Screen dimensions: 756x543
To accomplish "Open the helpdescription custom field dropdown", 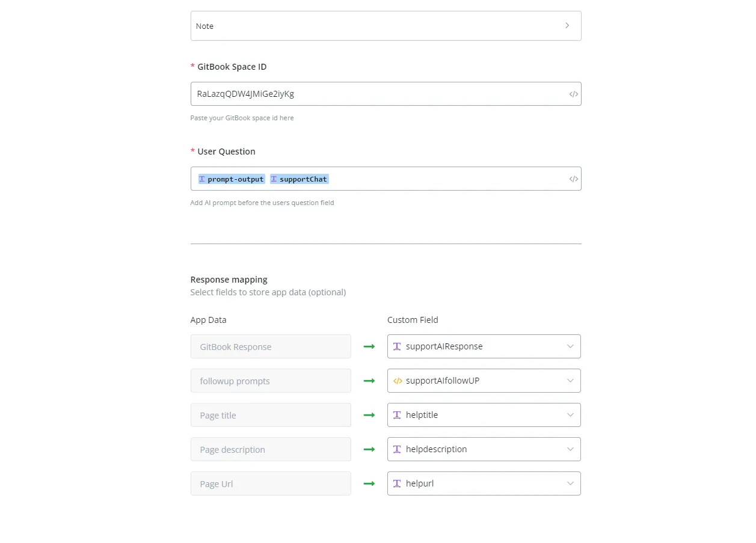I will (x=484, y=449).
